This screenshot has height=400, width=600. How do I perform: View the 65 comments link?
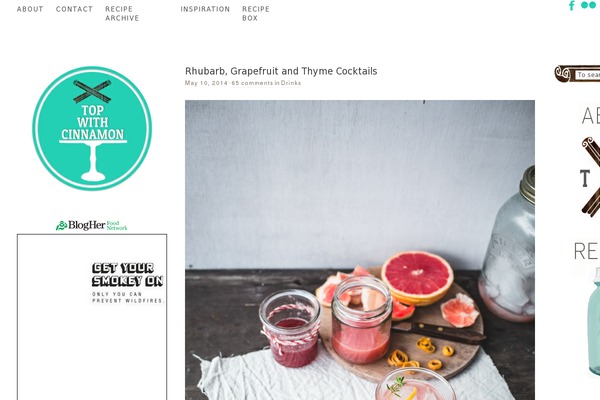point(252,83)
